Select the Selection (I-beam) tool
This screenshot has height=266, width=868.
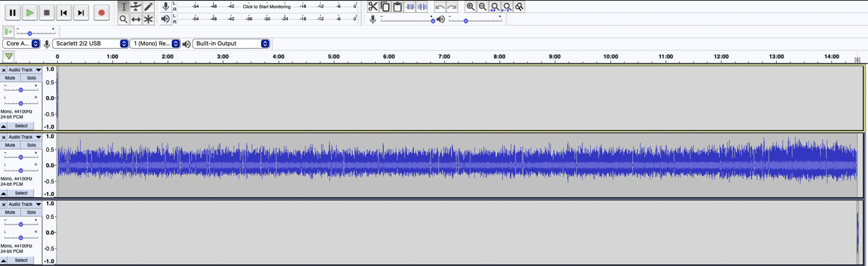(123, 7)
